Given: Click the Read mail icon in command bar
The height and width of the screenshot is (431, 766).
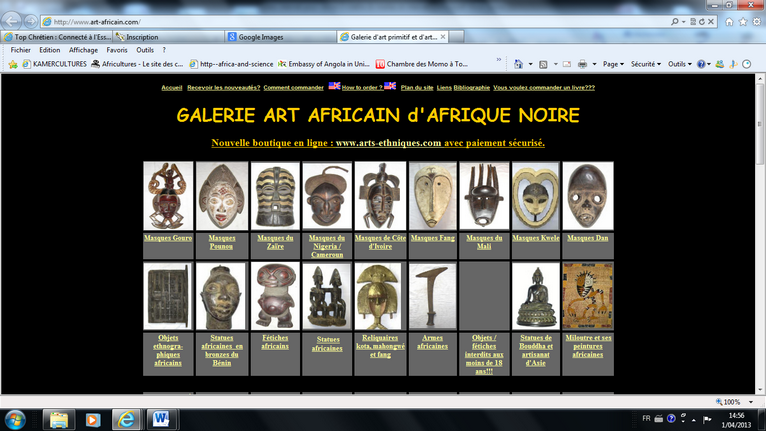Looking at the screenshot, I should [567, 64].
